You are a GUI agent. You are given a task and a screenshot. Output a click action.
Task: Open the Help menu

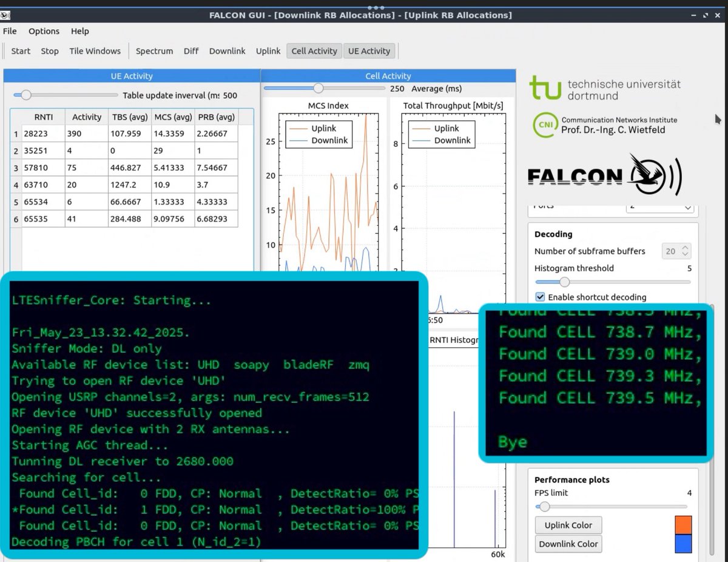(79, 31)
